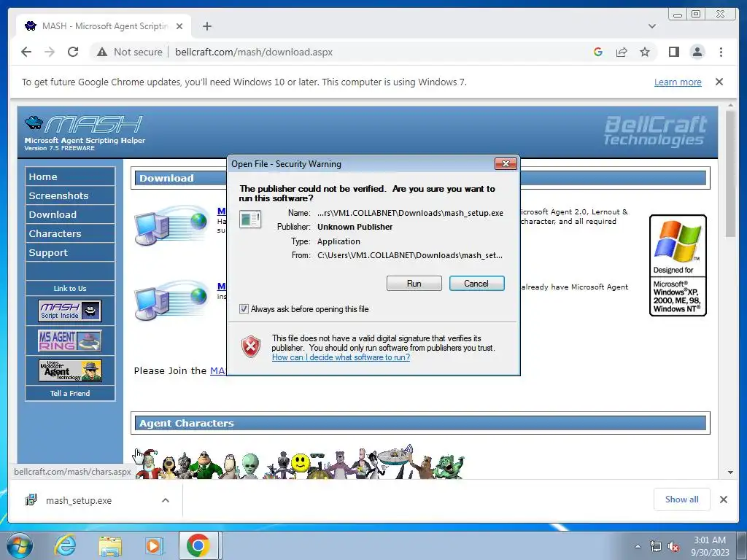
Task: Click the application file icon in dialog
Action: point(250,219)
